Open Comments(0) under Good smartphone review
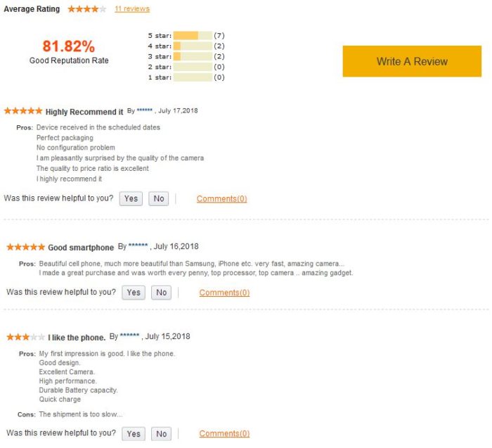This screenshot has width=492, height=448. pyautogui.click(x=224, y=293)
